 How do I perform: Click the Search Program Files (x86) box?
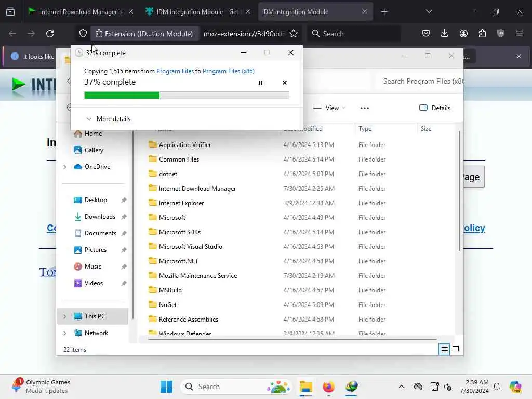tap(420, 82)
